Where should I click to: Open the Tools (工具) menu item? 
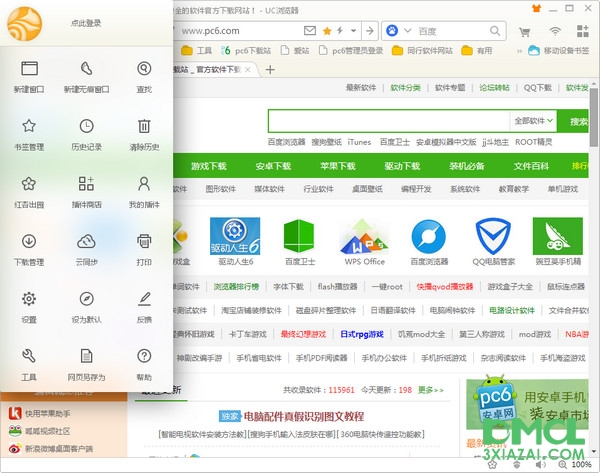pyautogui.click(x=29, y=365)
